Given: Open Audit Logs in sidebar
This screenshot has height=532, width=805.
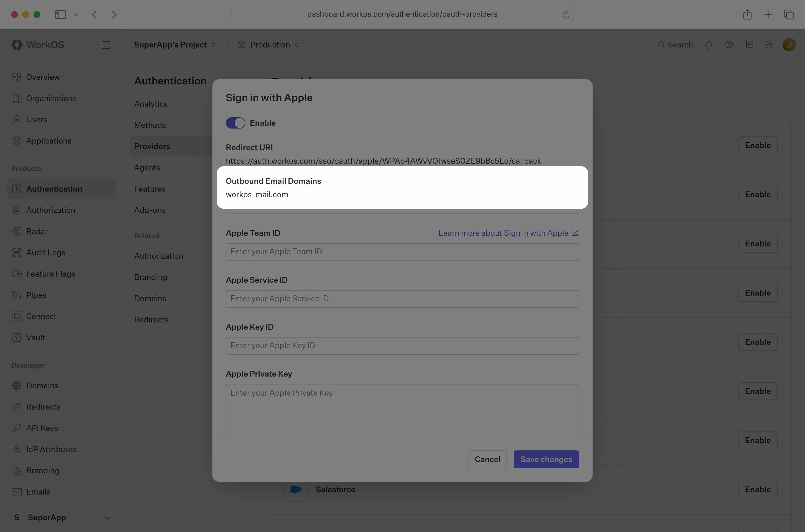Looking at the screenshot, I should [61, 252].
